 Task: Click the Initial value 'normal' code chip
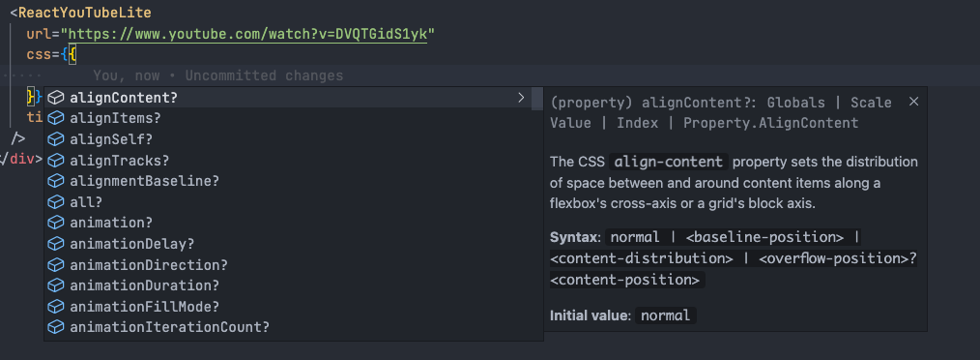[665, 315]
